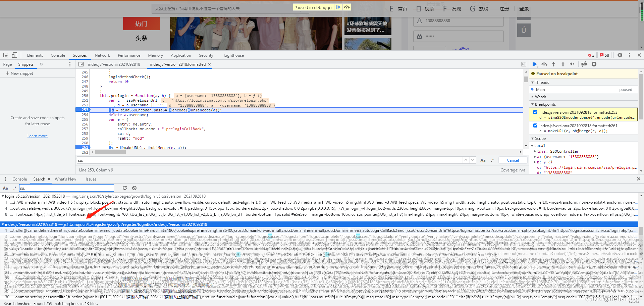Open the Snippets pane more options menu
Image resolution: width=644 pixels, height=306 pixels.
click(70, 64)
